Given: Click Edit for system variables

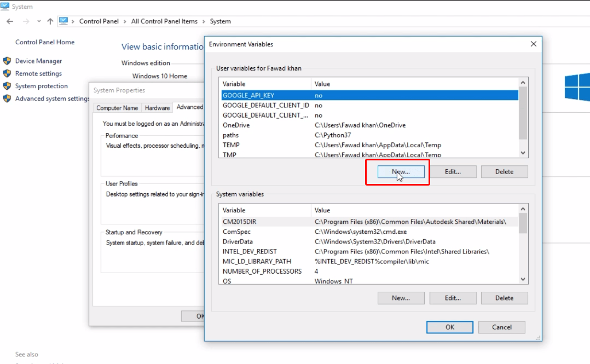Looking at the screenshot, I should click(x=453, y=298).
